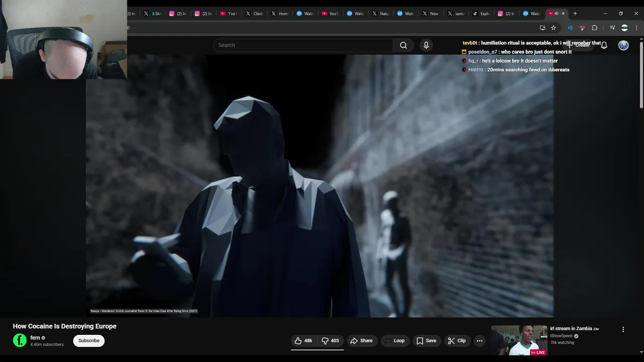Image resolution: width=644 pixels, height=362 pixels.
Task: Open the browser profile icon in toolbar
Action: tap(624, 28)
